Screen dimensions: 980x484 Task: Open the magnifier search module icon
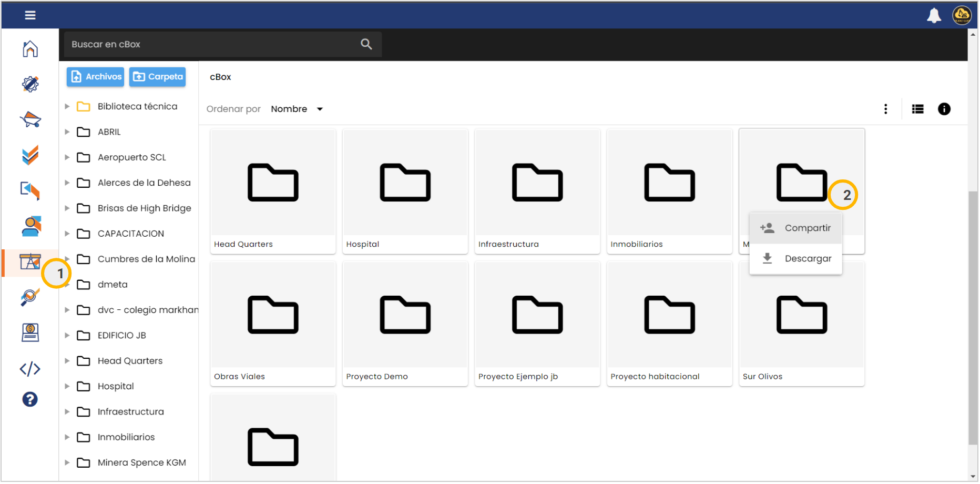[30, 297]
